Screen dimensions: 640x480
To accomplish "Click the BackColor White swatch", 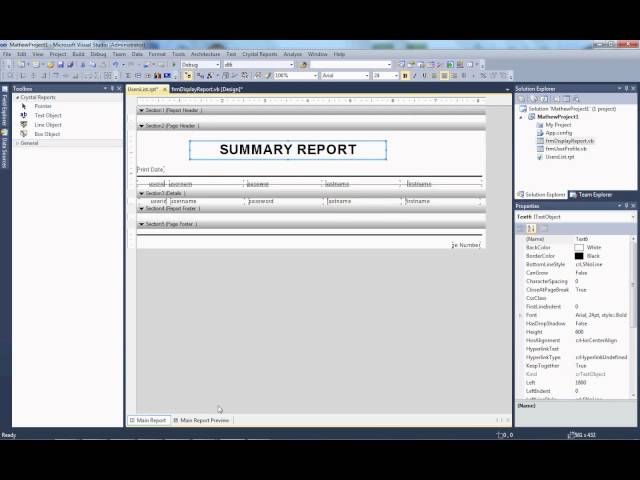I will pos(579,248).
